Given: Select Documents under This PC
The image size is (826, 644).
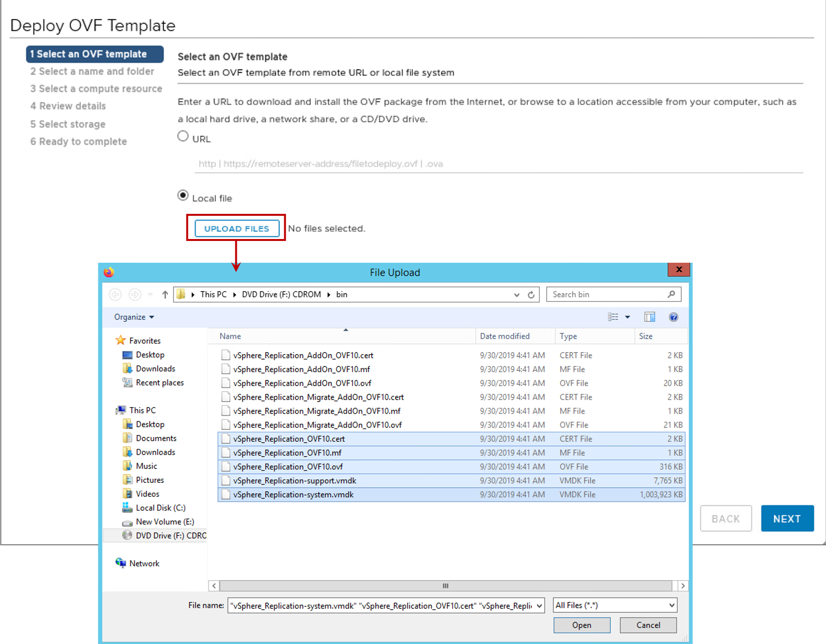Looking at the screenshot, I should (150, 438).
